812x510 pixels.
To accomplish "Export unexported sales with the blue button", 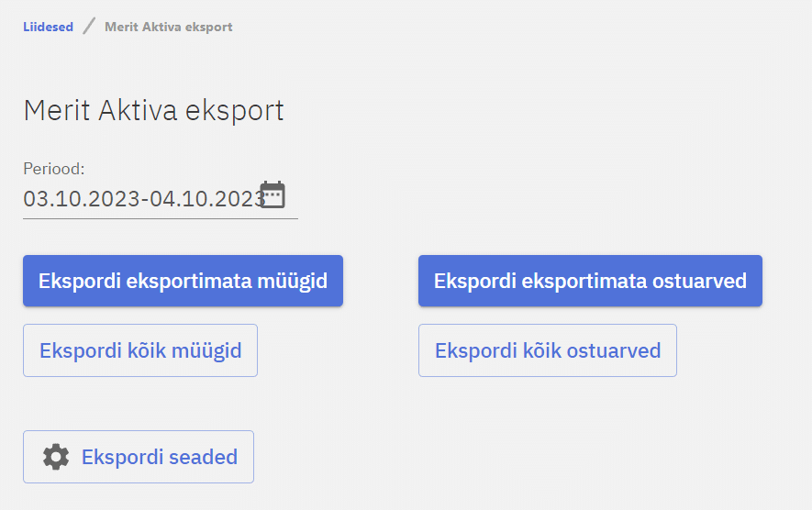I will coord(183,281).
